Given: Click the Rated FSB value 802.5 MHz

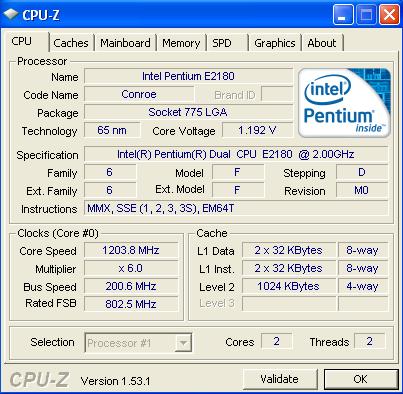Looking at the screenshot, I should click(131, 304).
